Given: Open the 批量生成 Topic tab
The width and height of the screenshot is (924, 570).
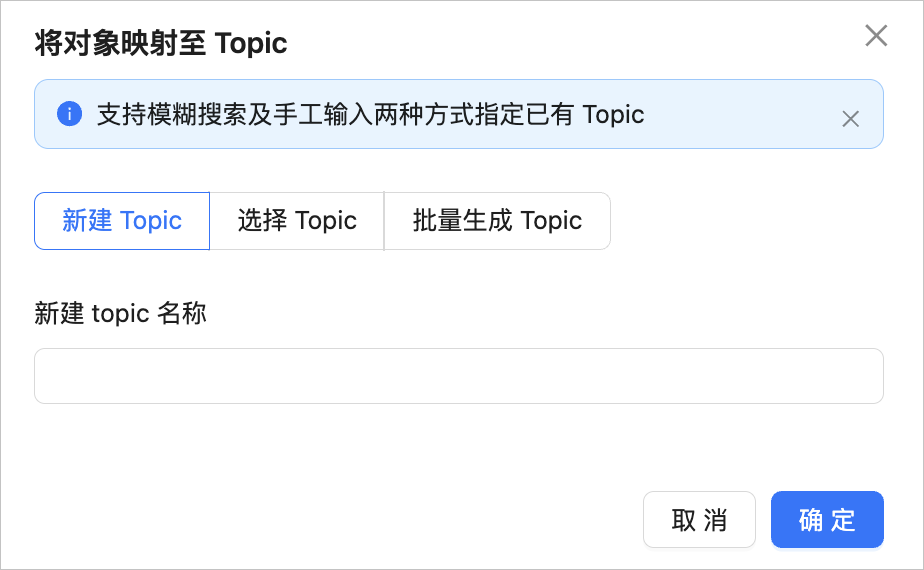Looking at the screenshot, I should [497, 221].
